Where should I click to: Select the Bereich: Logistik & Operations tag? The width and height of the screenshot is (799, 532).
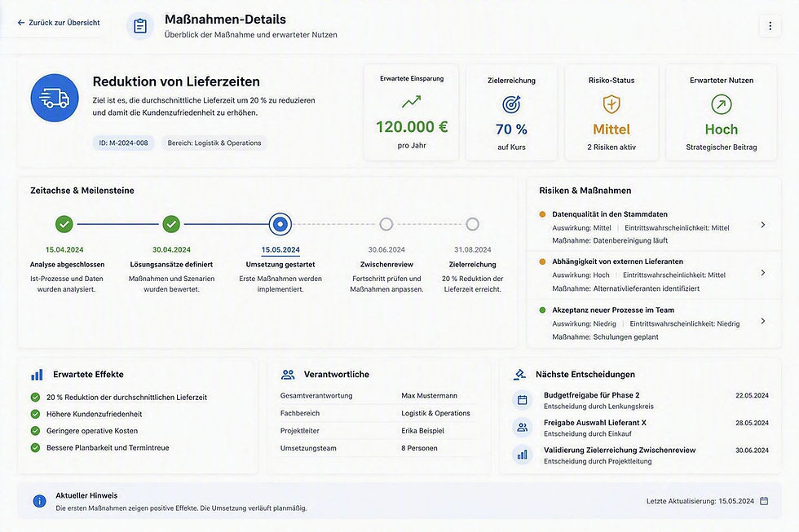tap(214, 143)
